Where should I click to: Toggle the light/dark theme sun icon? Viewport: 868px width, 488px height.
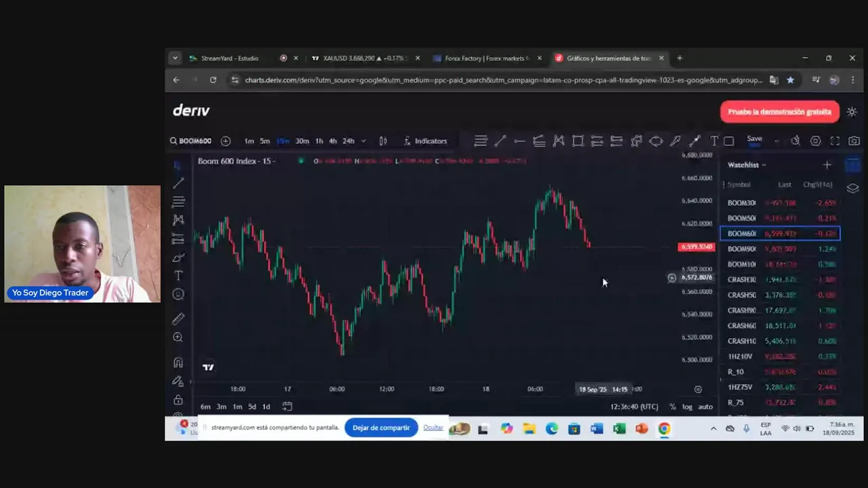tap(852, 112)
